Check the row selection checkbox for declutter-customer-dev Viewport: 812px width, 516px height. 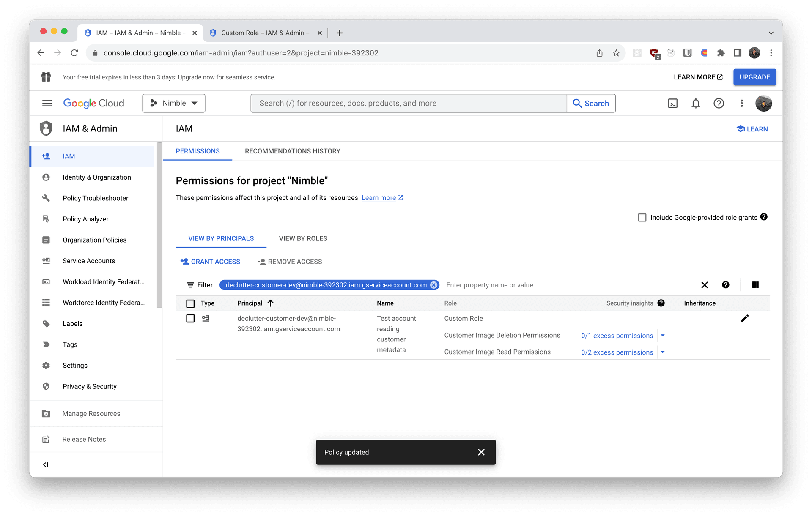[190, 319]
